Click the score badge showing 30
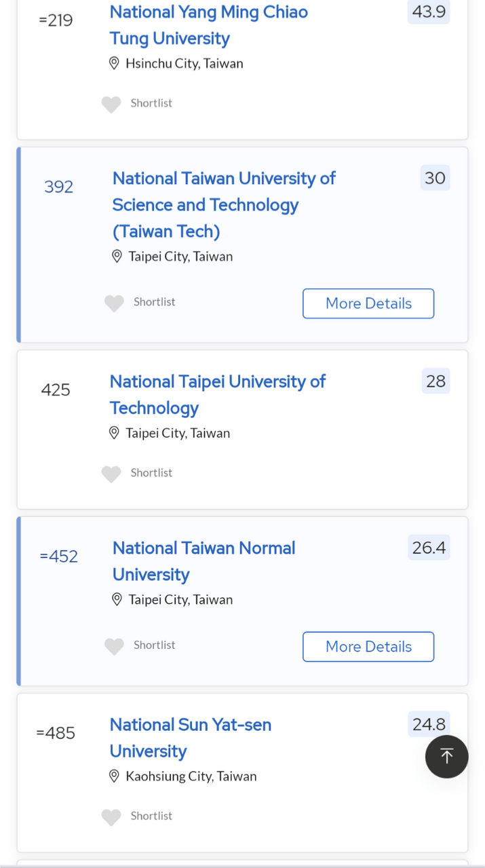485x868 pixels. coord(435,178)
